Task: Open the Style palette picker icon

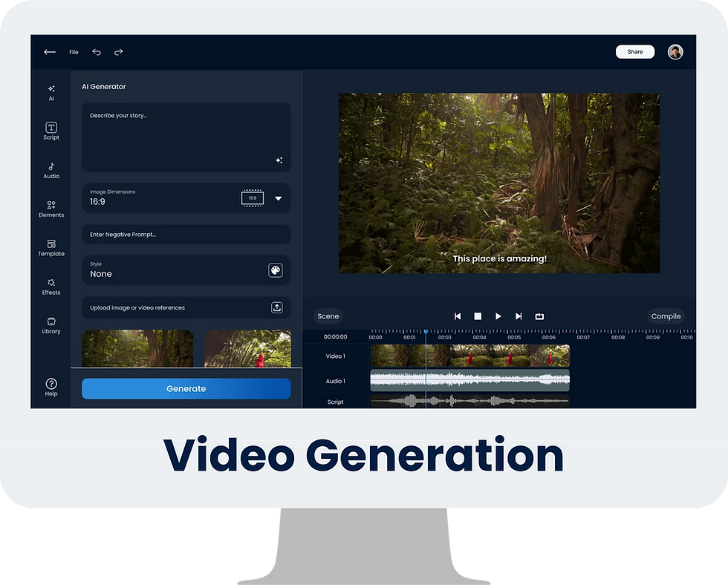Action: pyautogui.click(x=276, y=270)
